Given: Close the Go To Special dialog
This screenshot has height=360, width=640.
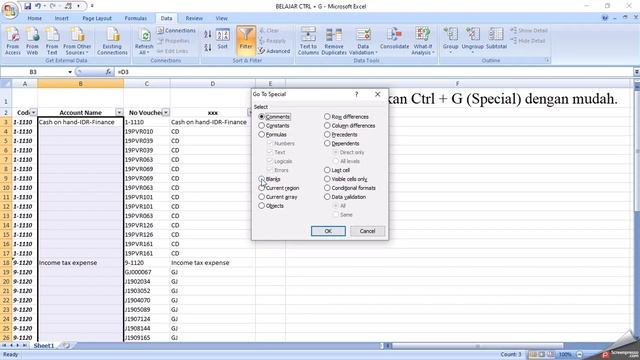Looking at the screenshot, I should pos(378,94).
